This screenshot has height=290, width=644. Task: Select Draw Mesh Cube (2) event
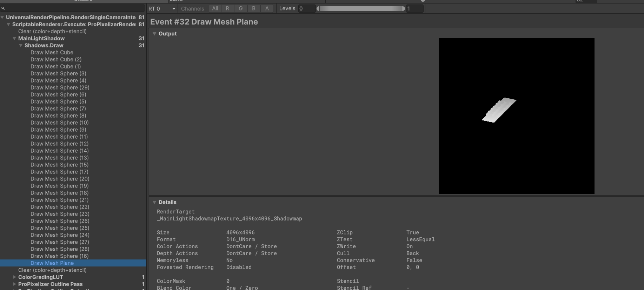click(56, 59)
